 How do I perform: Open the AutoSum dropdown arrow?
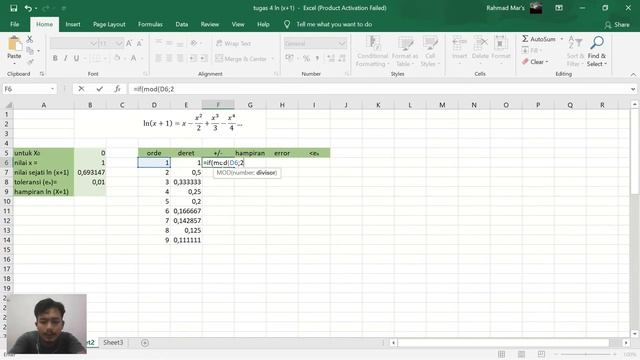562,39
